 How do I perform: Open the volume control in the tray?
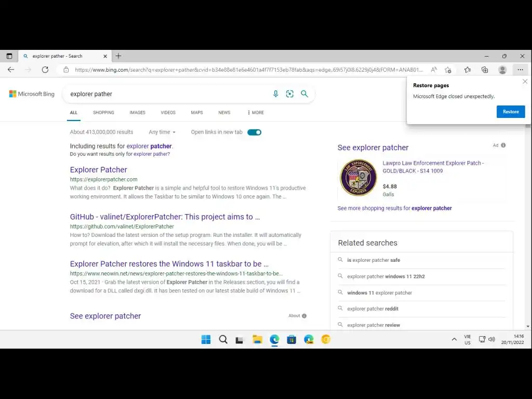point(491,339)
